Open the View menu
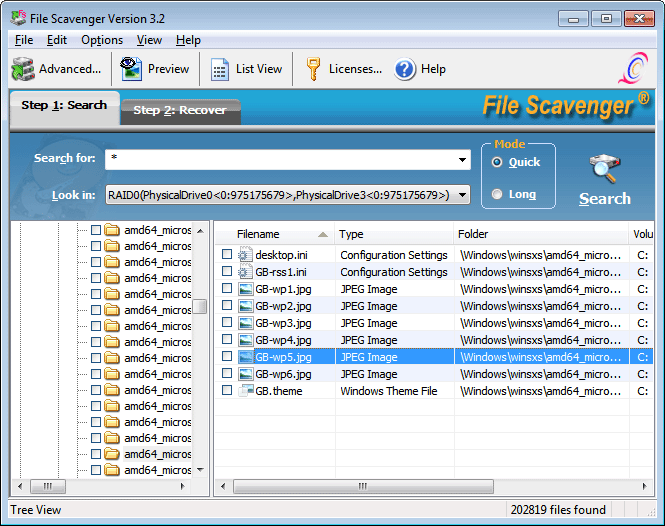 [x=149, y=40]
